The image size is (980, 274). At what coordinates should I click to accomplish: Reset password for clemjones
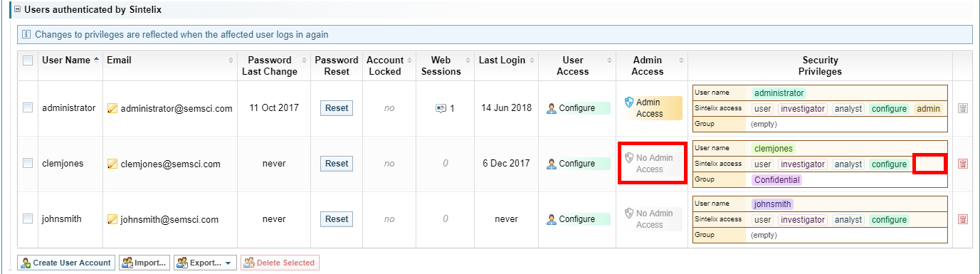point(337,164)
